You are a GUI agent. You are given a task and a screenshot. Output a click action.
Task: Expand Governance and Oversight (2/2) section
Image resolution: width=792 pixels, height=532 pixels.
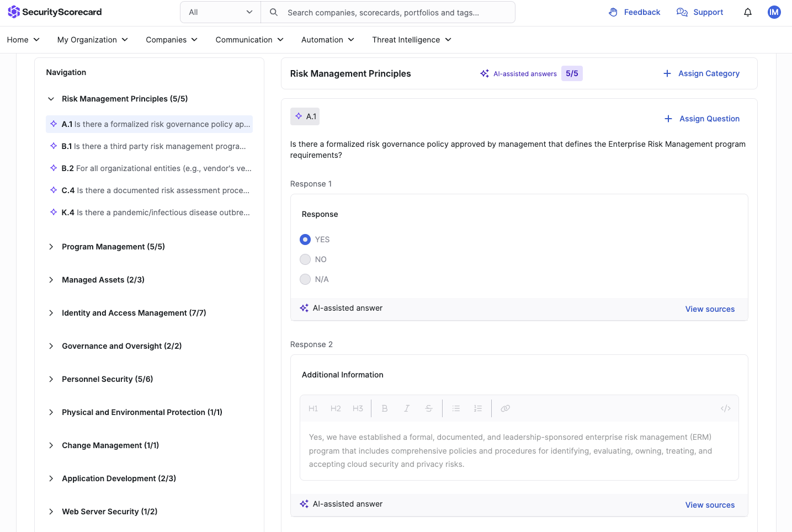(x=51, y=346)
